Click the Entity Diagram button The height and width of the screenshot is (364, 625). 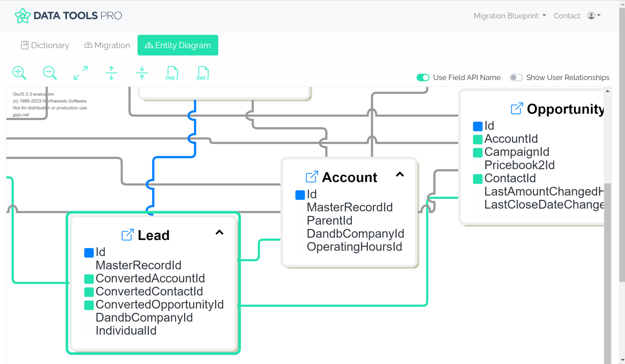click(178, 45)
